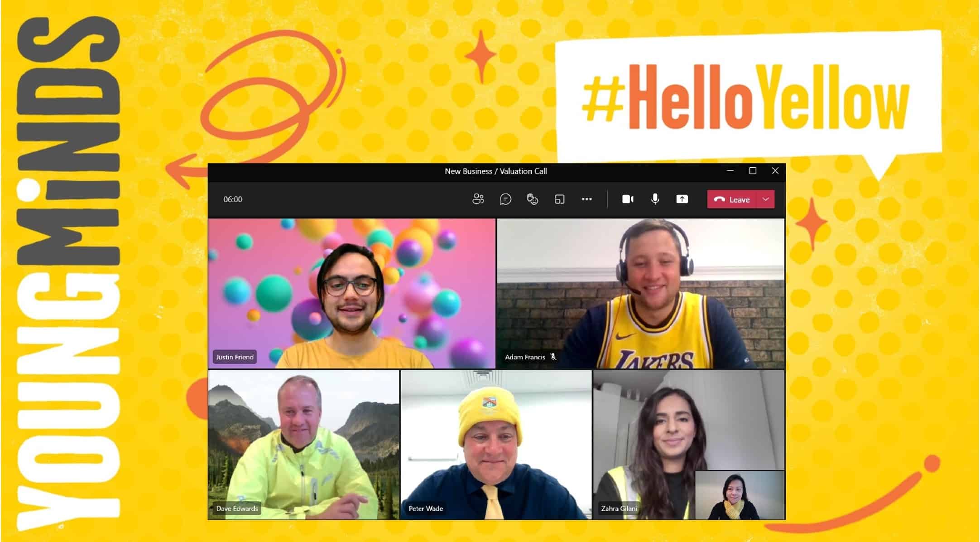Screen dimensions: 980x542
Task: Select Adam Francis's video tile
Action: click(641, 293)
